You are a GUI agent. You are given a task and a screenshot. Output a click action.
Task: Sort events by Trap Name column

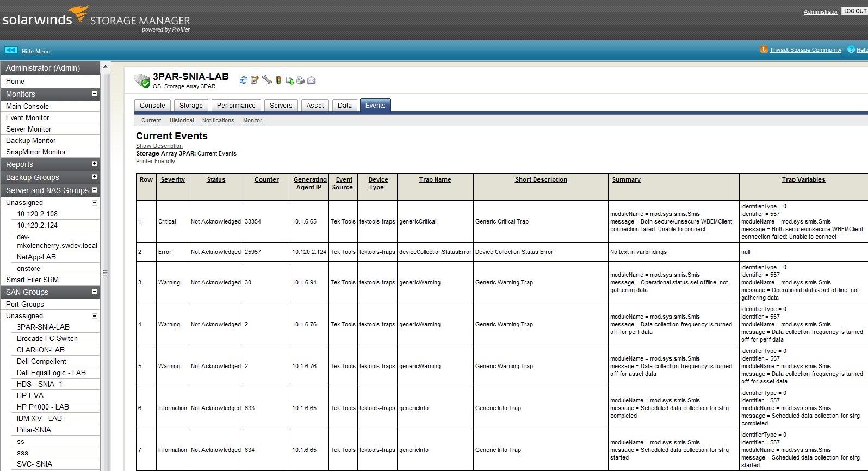coord(435,179)
